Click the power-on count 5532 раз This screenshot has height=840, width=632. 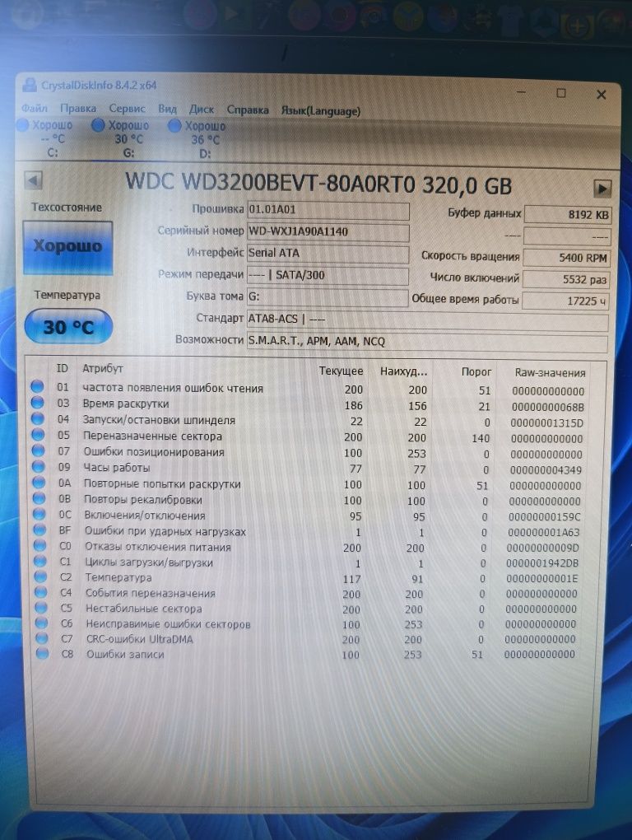click(565, 279)
